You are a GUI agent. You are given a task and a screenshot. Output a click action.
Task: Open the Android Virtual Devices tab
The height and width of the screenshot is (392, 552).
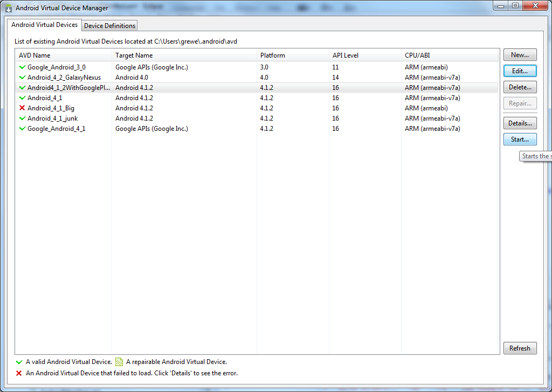tap(45, 25)
